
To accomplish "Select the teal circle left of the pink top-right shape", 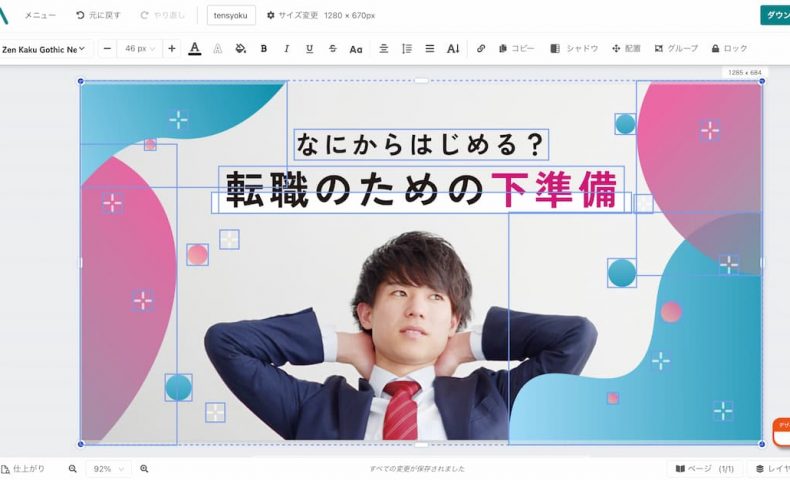I will pos(625,124).
